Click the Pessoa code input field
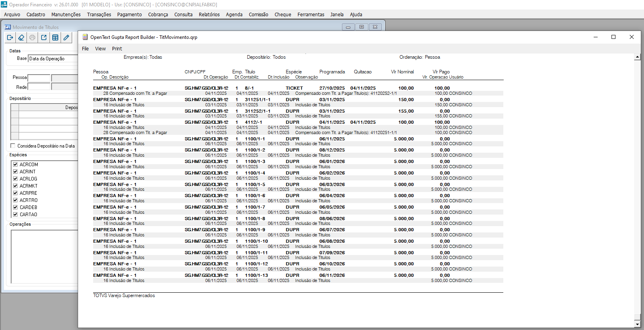 pyautogui.click(x=39, y=78)
